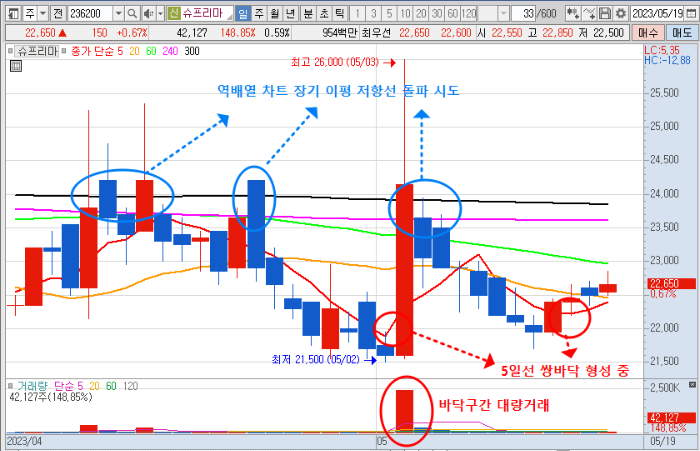Image resolution: width=700 pixels, height=451 pixels.
Task: Click the 22,650 price tag on axis
Action: (x=671, y=284)
